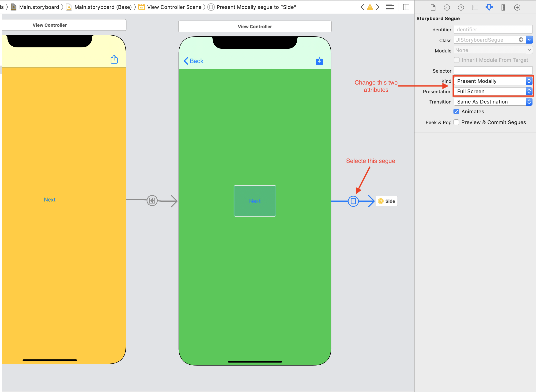Expand the Transition dropdown selector
This screenshot has height=392, width=536.
click(528, 101)
